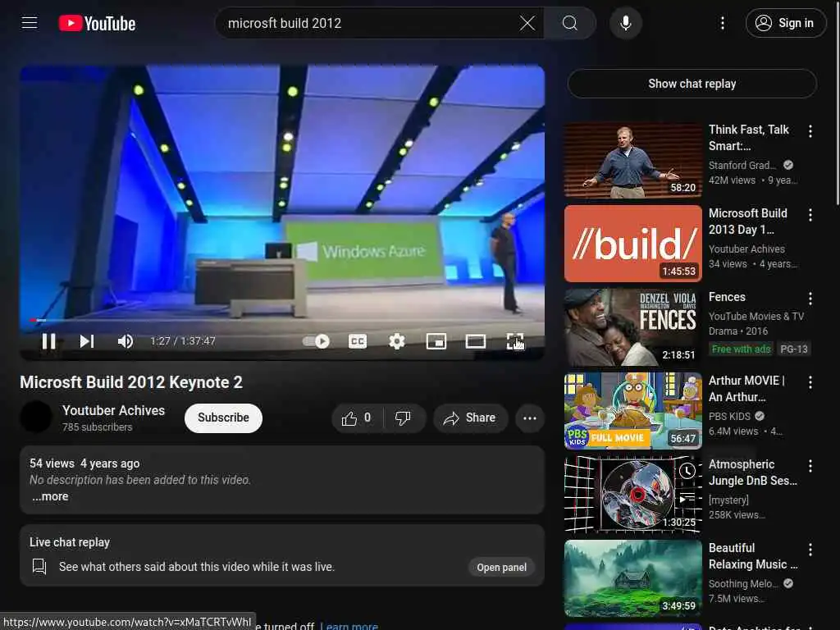Open the player settings gear
Image resolution: width=840 pixels, height=630 pixels.
pos(396,341)
